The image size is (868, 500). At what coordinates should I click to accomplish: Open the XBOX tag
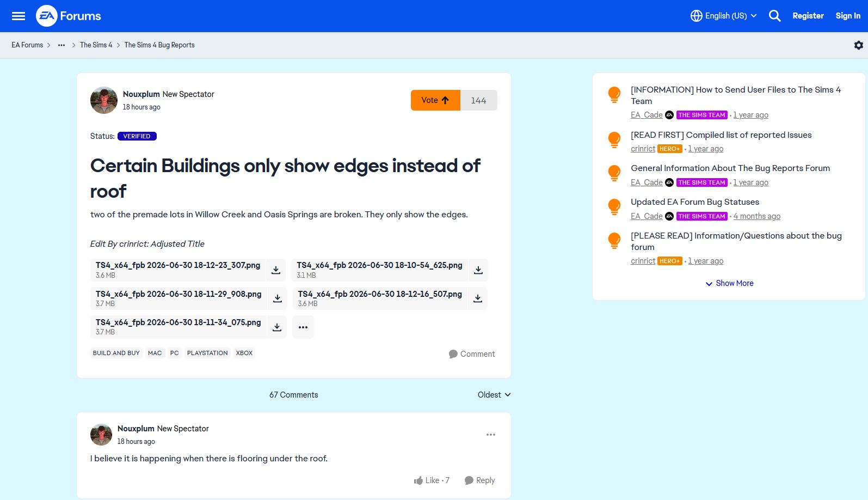click(244, 353)
